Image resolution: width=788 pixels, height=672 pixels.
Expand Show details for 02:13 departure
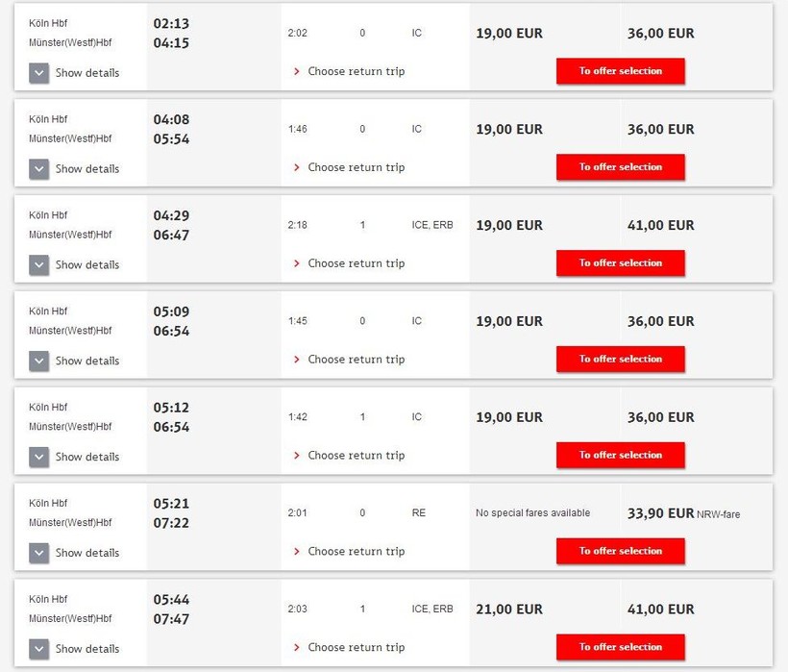(x=74, y=73)
